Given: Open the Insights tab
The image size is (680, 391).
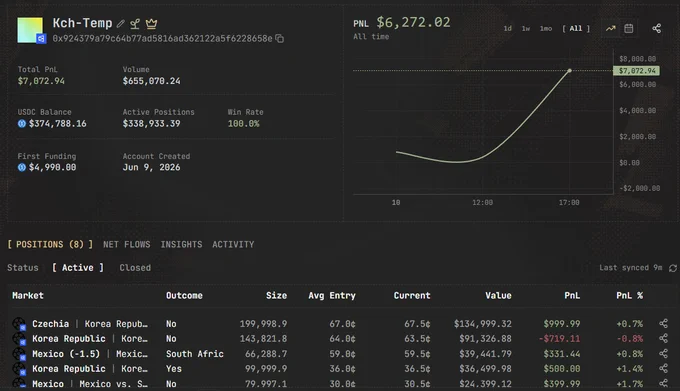Looking at the screenshot, I should pos(181,244).
